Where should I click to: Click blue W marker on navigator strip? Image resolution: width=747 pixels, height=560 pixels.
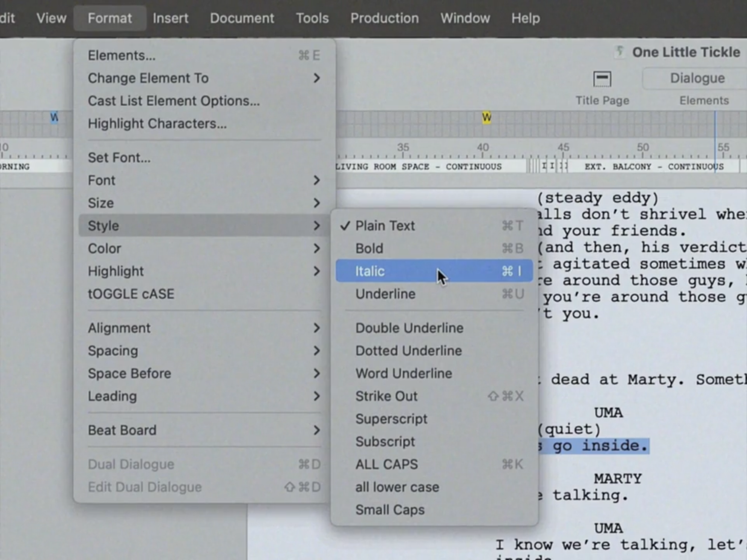(x=54, y=117)
